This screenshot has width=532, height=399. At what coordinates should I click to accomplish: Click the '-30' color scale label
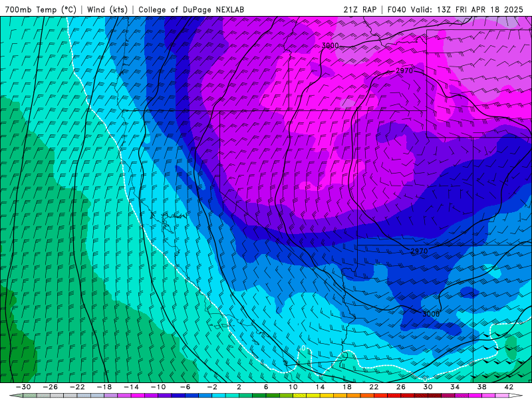point(23,387)
